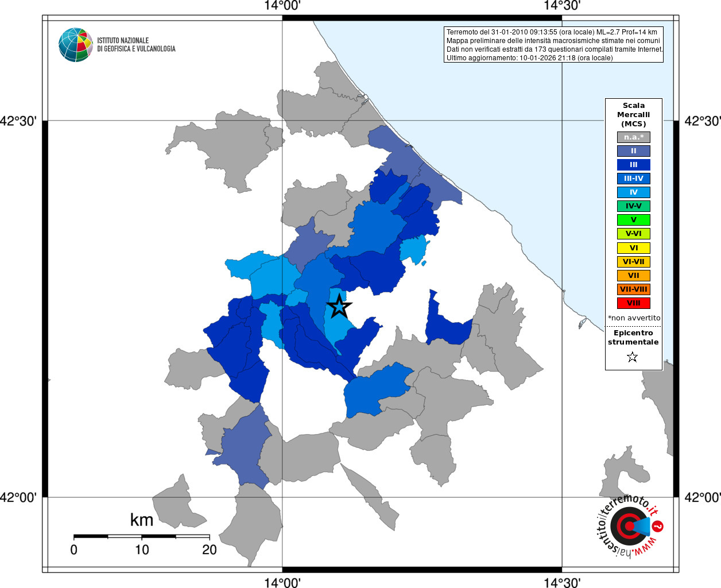
Task: Click the 10 mark on the scale bar
Action: pyautogui.click(x=142, y=550)
